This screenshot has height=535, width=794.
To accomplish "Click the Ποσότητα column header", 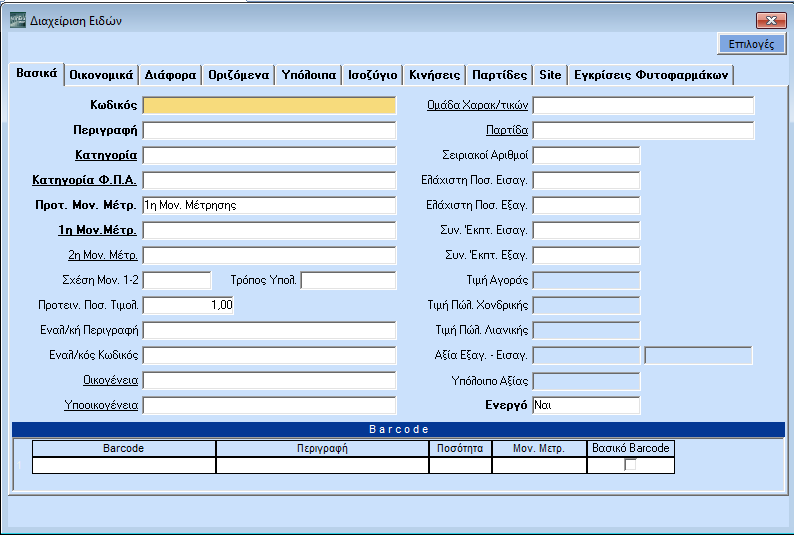I will [460, 448].
